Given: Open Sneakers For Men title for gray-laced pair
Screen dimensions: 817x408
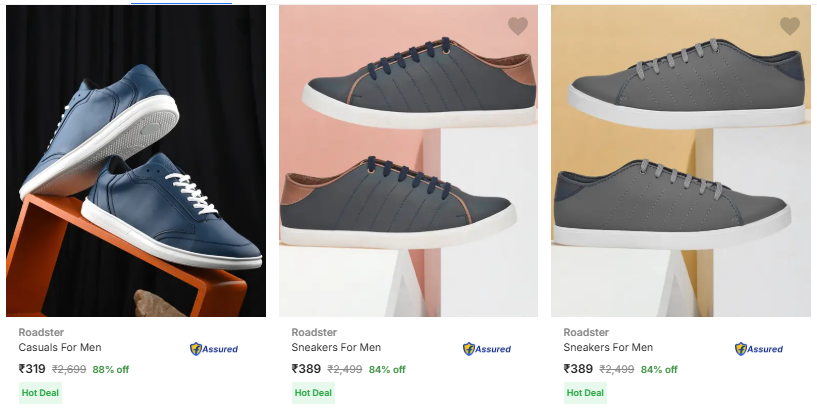Looking at the screenshot, I should pyautogui.click(x=608, y=348).
